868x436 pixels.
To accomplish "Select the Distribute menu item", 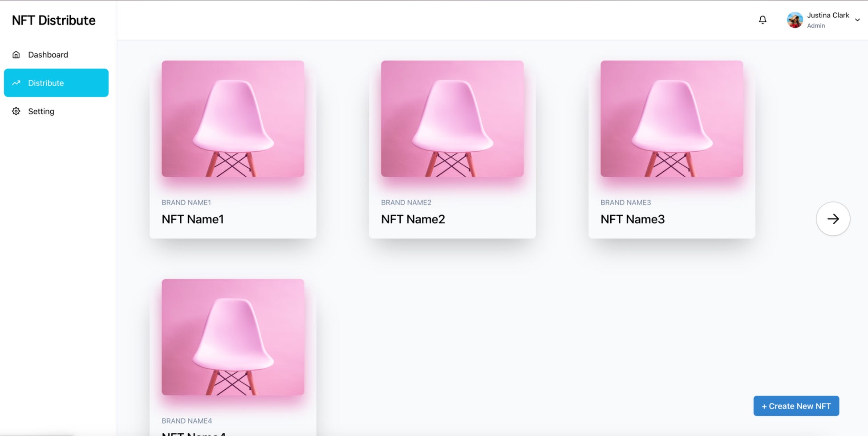I will tap(56, 83).
